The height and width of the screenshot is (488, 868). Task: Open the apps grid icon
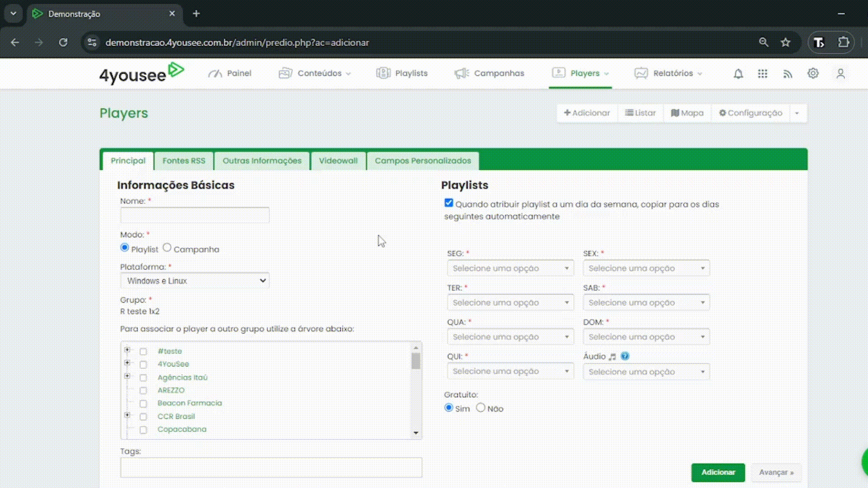(x=763, y=74)
